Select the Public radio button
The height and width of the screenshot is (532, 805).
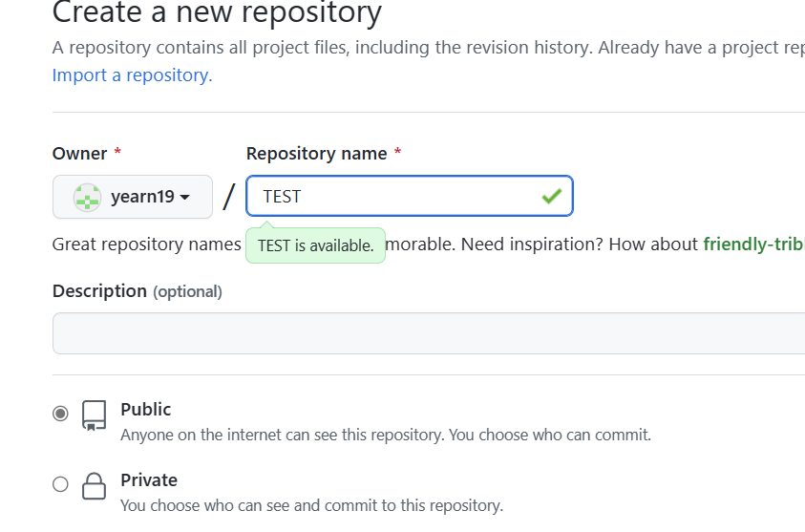[60, 413]
